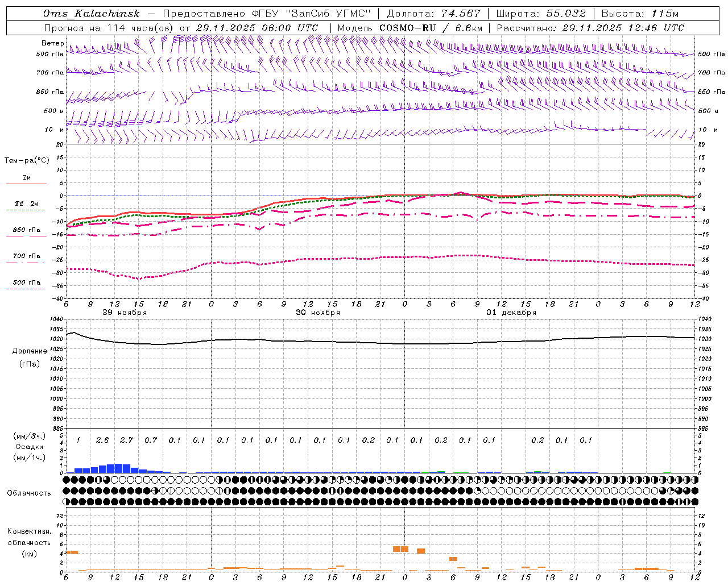Click the Конвективн. label
The height and width of the screenshot is (582, 728).
[x=29, y=531]
